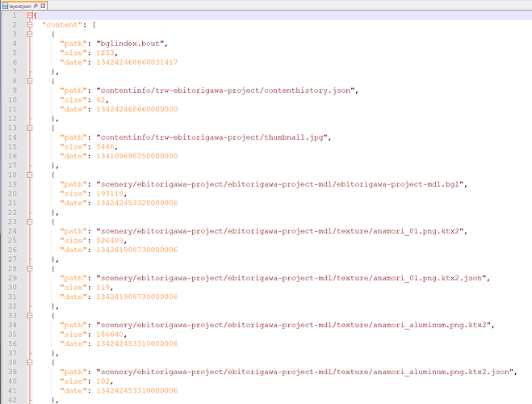The height and width of the screenshot is (404, 532).
Task: Pin the layout.json tab
Action: coord(36,6)
